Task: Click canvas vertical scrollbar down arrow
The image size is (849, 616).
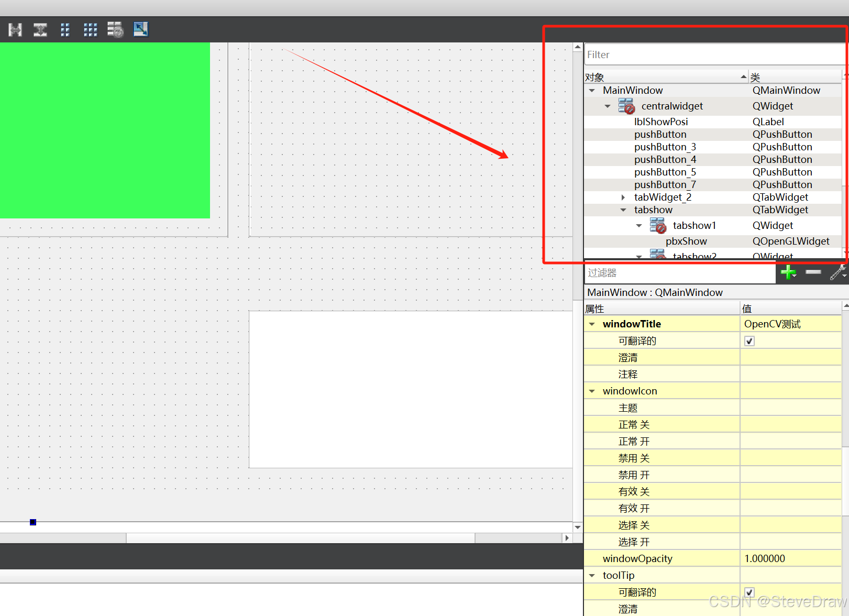Action: coord(578,527)
